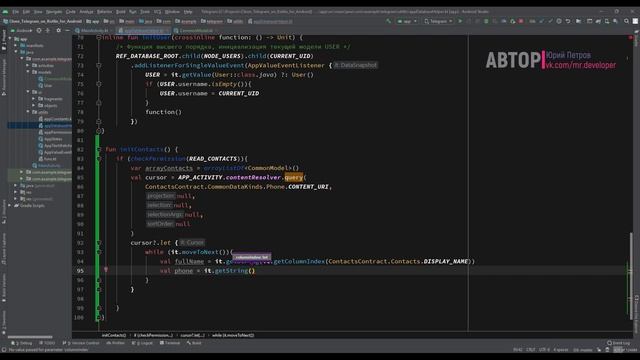Hide the Project panel with minus icon

pyautogui.click(x=67, y=30)
